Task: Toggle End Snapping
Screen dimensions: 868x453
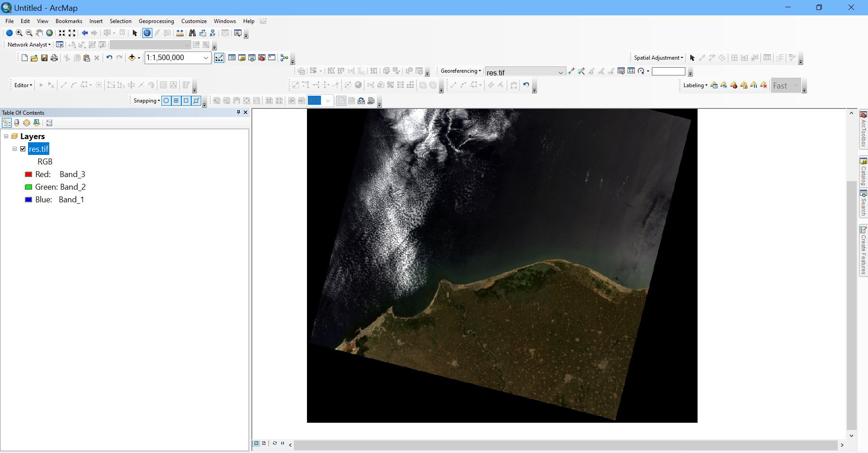Action: (x=176, y=101)
